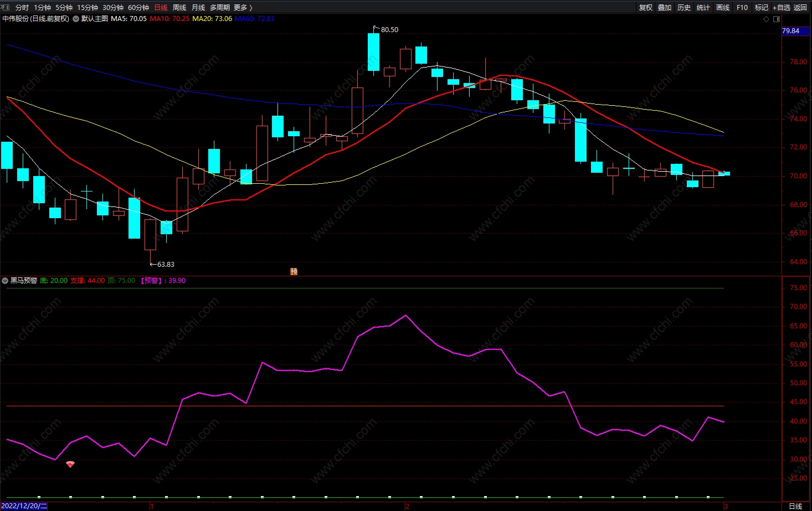812x511 pixels.
Task: Click the 标记 mark button
Action: point(762,7)
